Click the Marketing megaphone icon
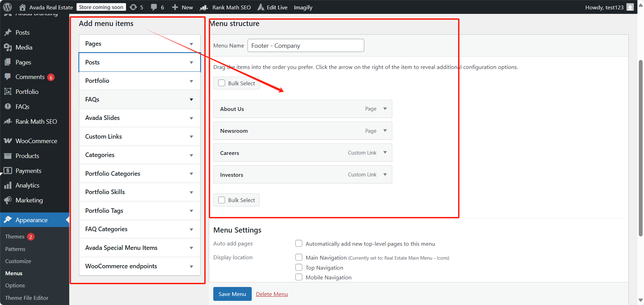Image resolution: width=644 pixels, height=305 pixels. pos(8,200)
